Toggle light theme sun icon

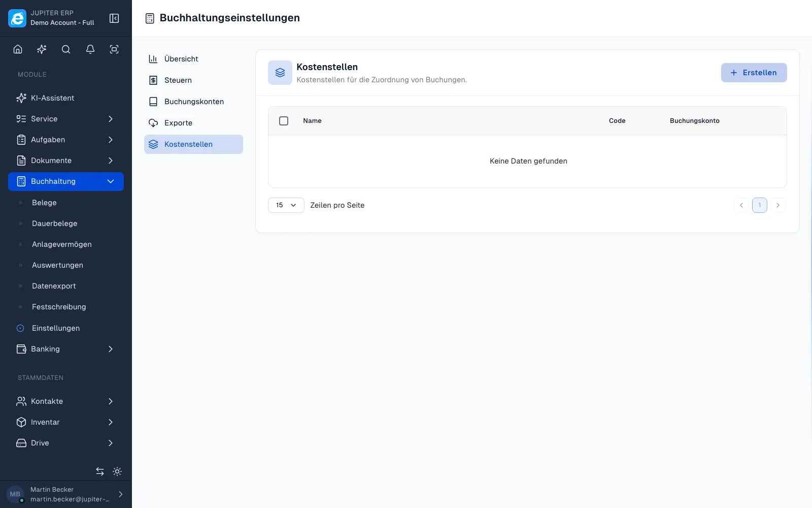tap(117, 471)
